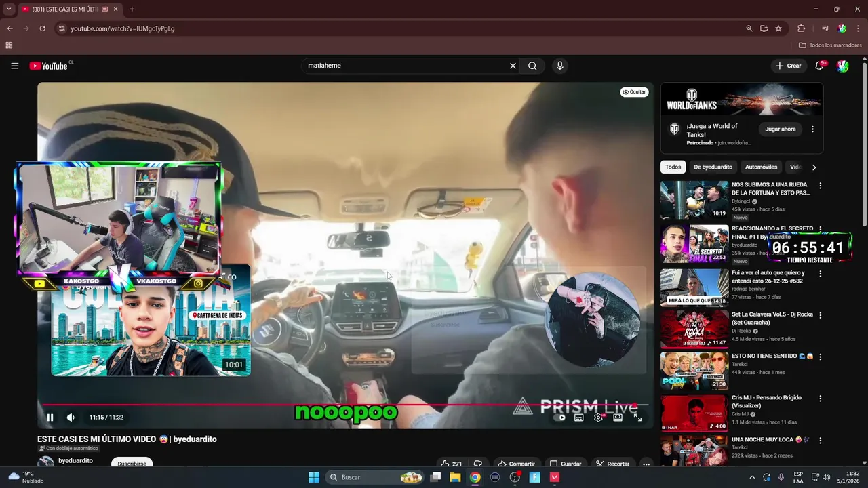The image size is (868, 488).
Task: Go back with the browser back arrow
Action: (9, 28)
